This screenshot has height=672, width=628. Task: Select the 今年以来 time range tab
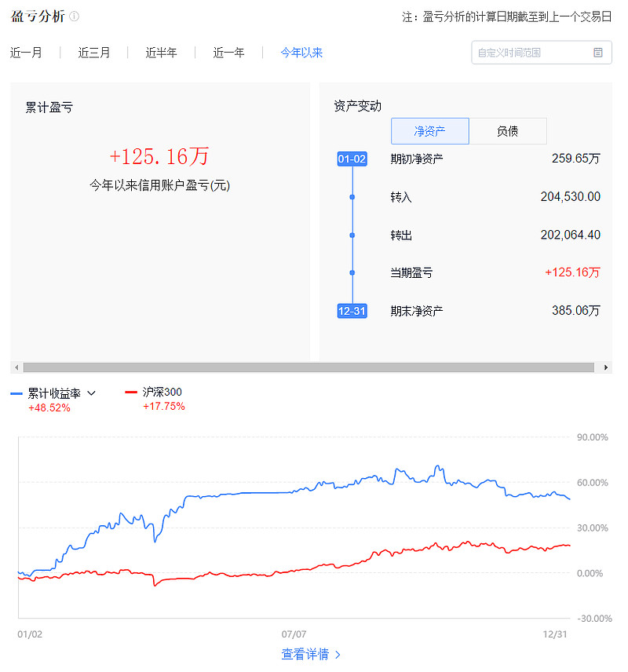[301, 53]
